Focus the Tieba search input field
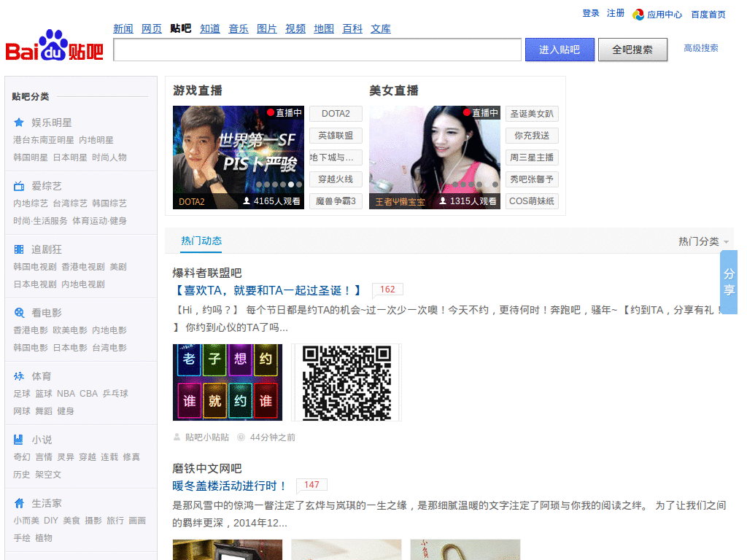747x560 pixels. pyautogui.click(x=317, y=50)
